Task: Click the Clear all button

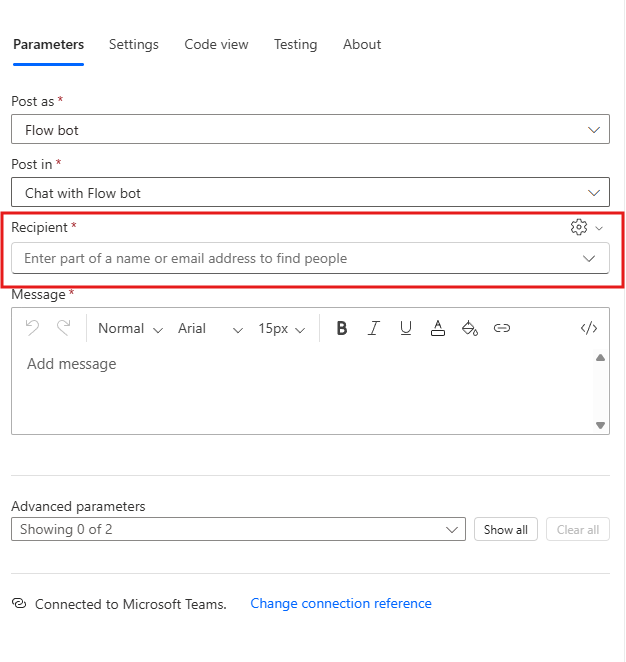Action: coord(578,529)
